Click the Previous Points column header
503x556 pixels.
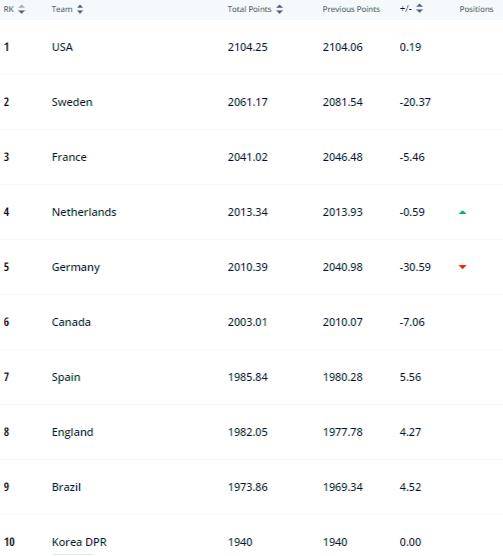tap(351, 9)
